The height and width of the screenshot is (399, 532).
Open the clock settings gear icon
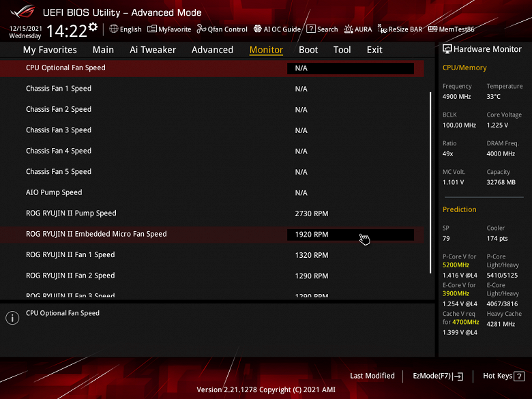(x=93, y=27)
